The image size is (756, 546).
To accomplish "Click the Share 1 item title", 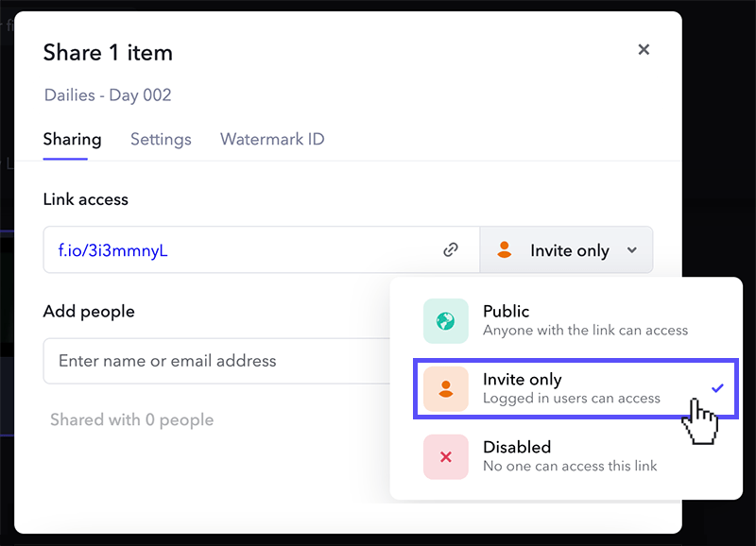I will [108, 53].
